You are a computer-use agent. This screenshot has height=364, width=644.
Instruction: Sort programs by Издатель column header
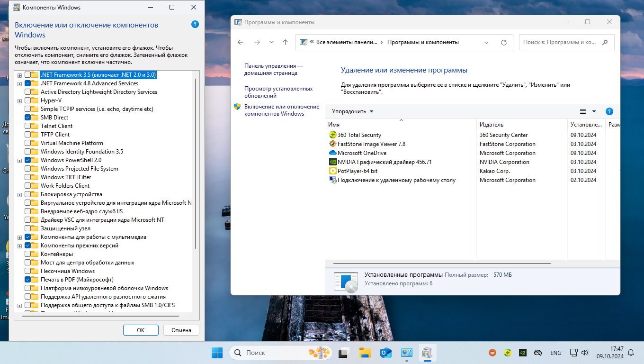coord(491,125)
